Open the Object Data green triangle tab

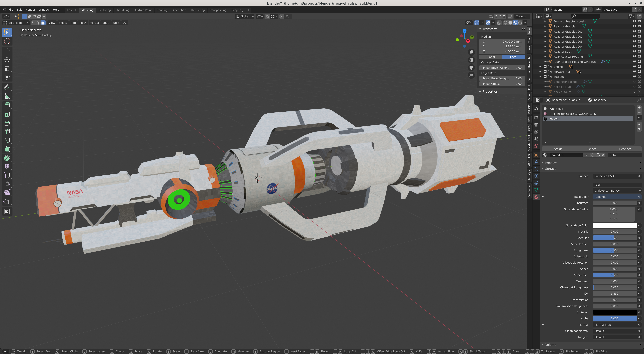click(x=536, y=190)
